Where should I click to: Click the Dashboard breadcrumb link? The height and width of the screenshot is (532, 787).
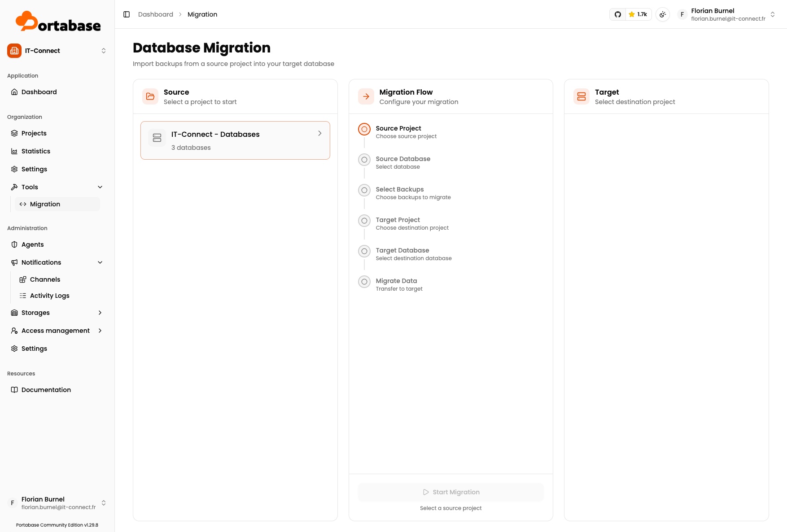156,14
